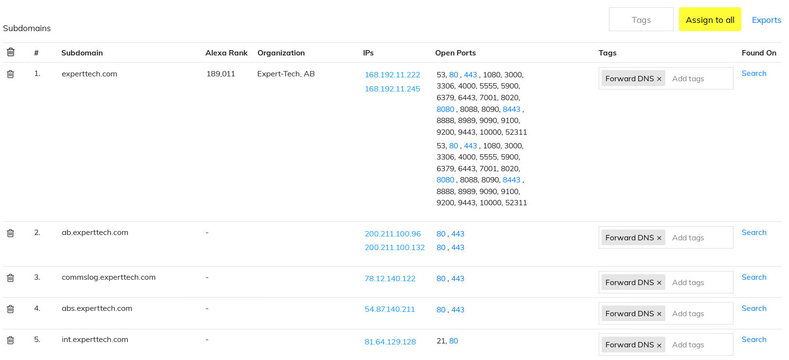Delete the ab.experttech.com row via trash icon
The width and height of the screenshot is (789, 360).
point(11,233)
